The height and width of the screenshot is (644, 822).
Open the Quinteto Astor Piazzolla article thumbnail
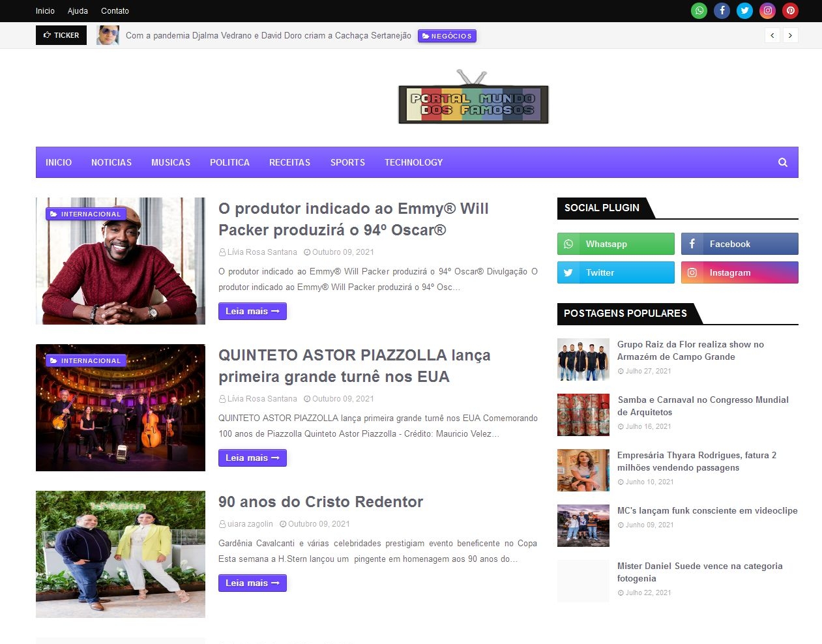point(121,407)
